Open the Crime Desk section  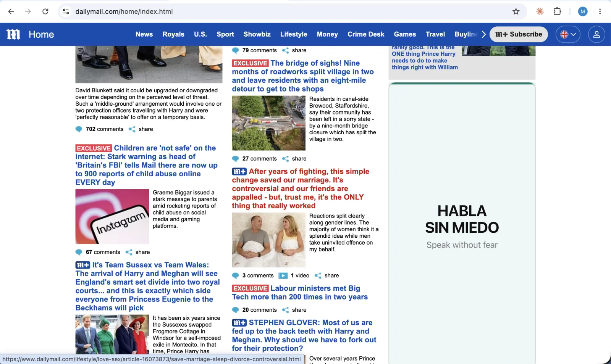[x=366, y=34]
